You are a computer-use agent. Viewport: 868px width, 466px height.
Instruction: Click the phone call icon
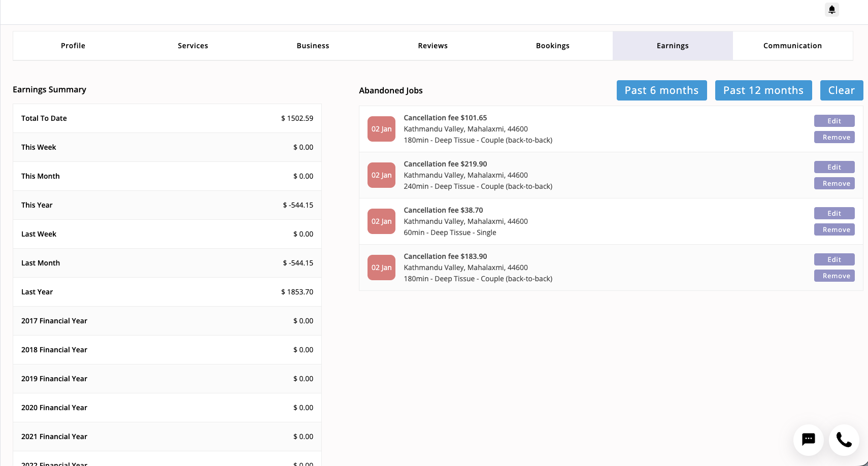pyautogui.click(x=844, y=440)
